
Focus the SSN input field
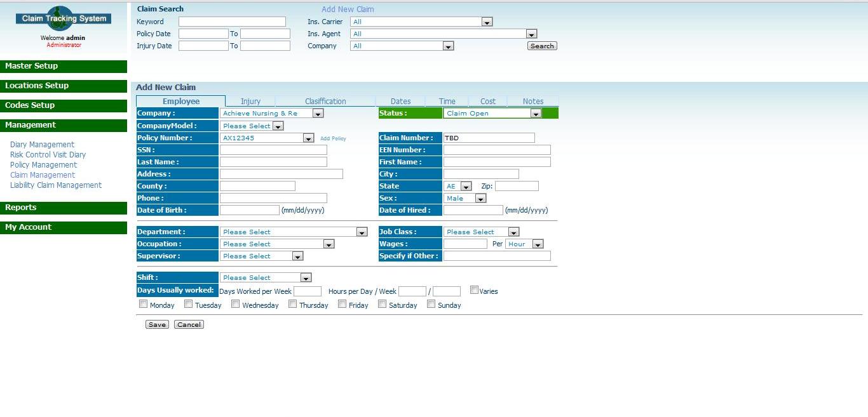click(x=273, y=150)
